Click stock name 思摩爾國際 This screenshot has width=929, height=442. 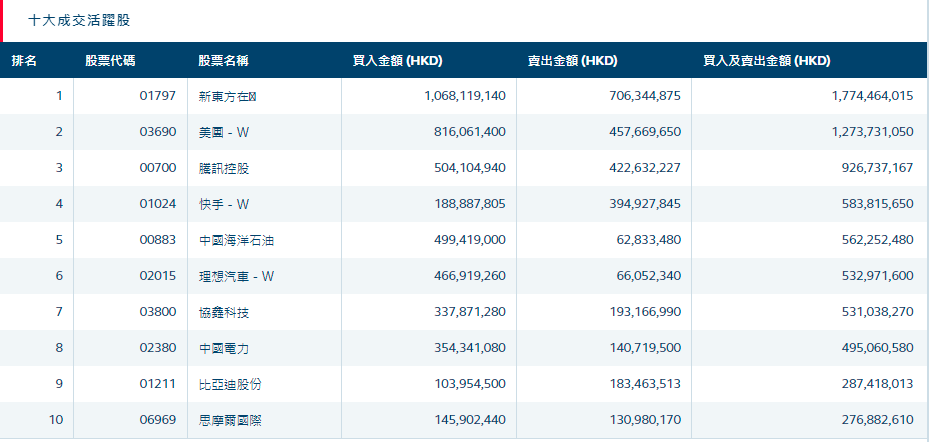230,421
